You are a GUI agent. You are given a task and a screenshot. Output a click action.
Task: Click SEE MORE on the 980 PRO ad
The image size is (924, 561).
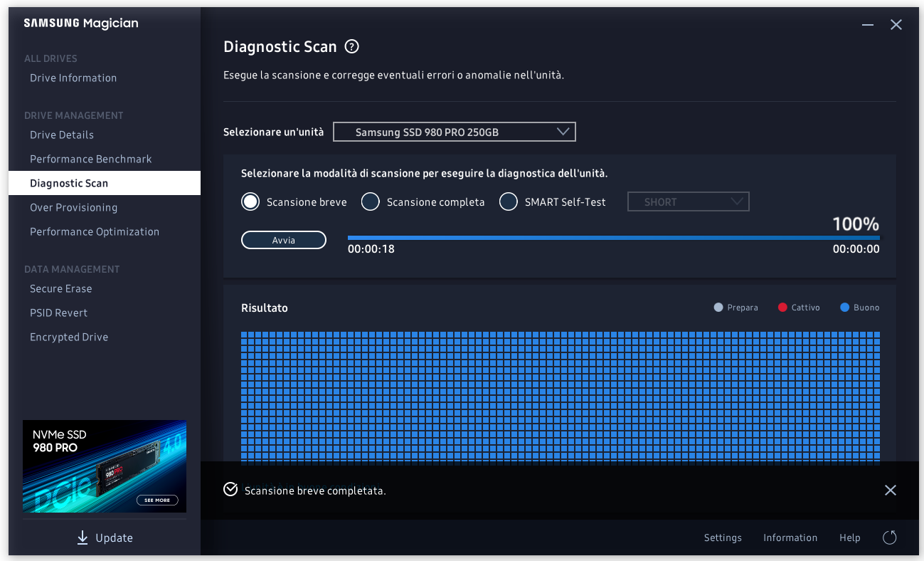coord(157,500)
